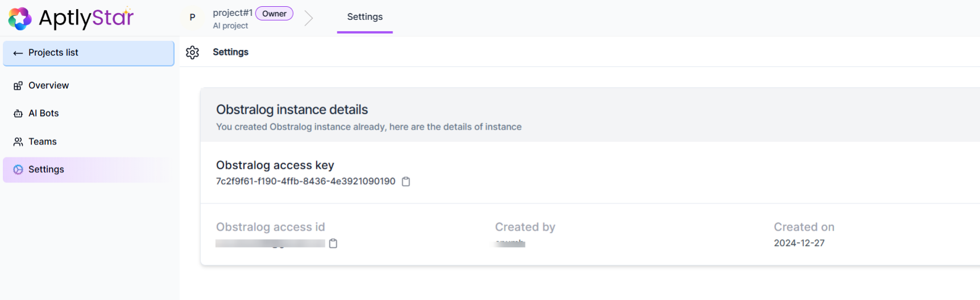Select Settings in the sidebar
The image size is (980, 300).
coord(89,169)
